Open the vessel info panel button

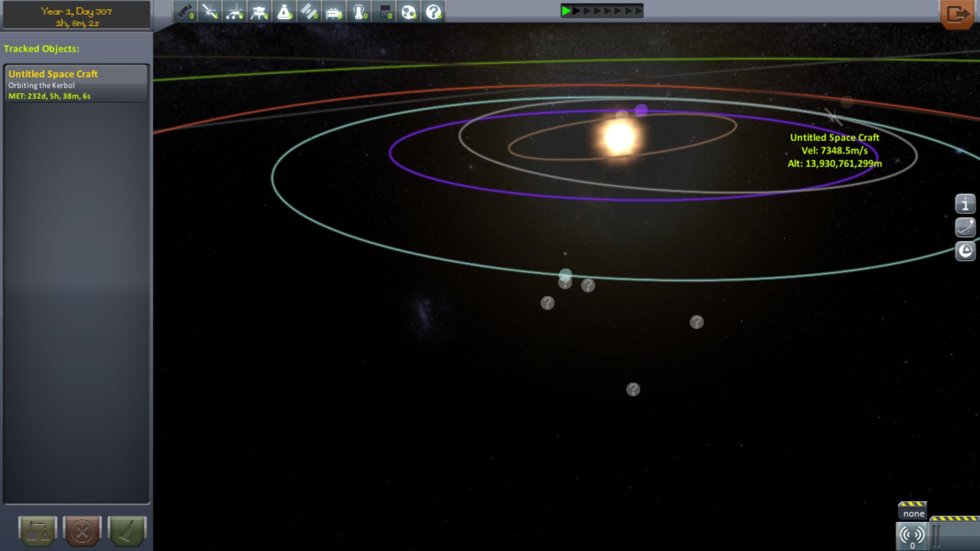pyautogui.click(x=965, y=204)
